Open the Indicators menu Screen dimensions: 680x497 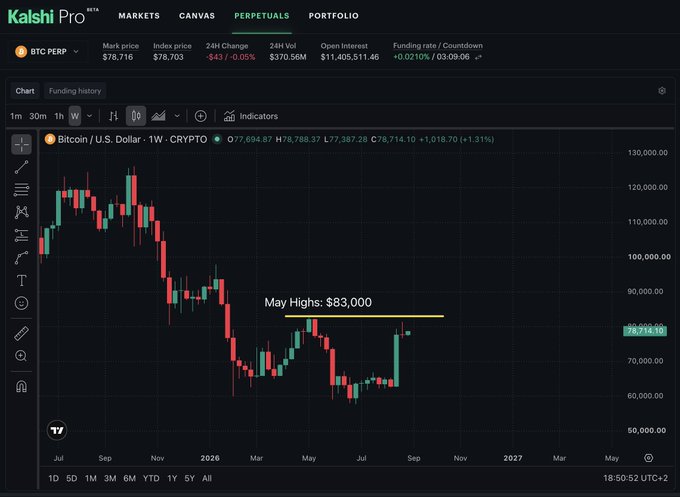pyautogui.click(x=251, y=116)
